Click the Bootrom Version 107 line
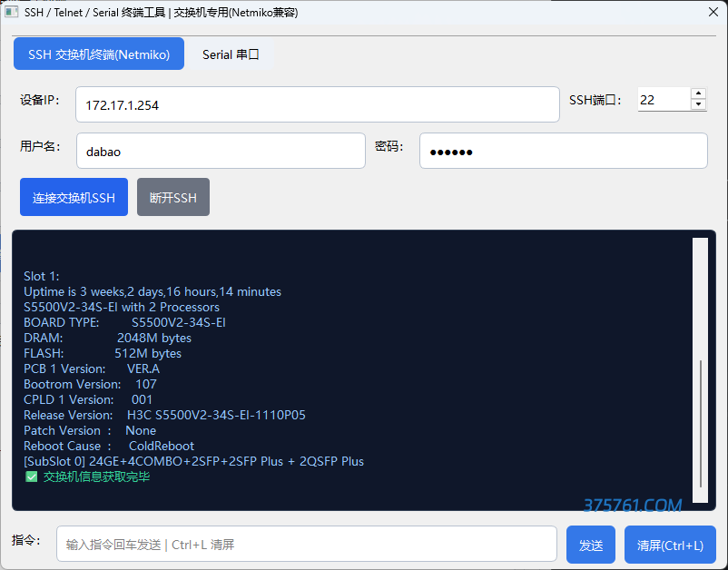The height and width of the screenshot is (570, 728). point(90,384)
